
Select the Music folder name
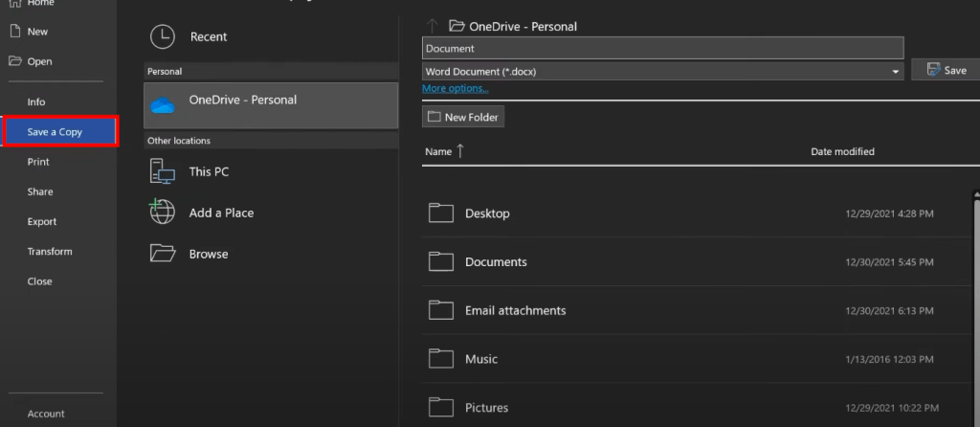coord(481,359)
